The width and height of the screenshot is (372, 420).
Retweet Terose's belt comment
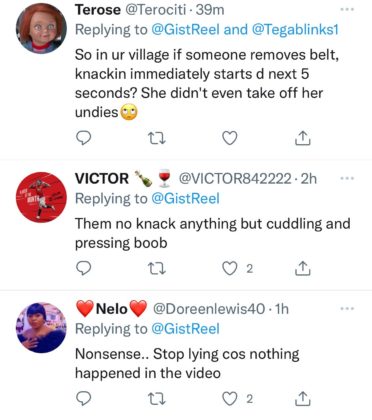[x=157, y=138]
